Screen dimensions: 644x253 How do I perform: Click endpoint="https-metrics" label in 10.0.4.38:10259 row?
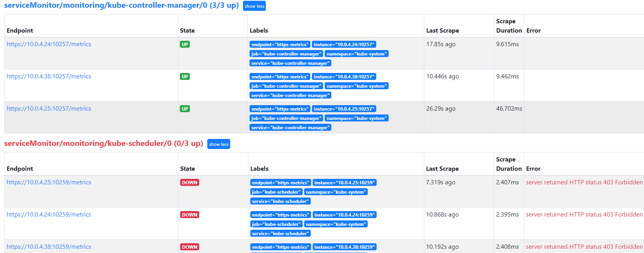(x=281, y=247)
